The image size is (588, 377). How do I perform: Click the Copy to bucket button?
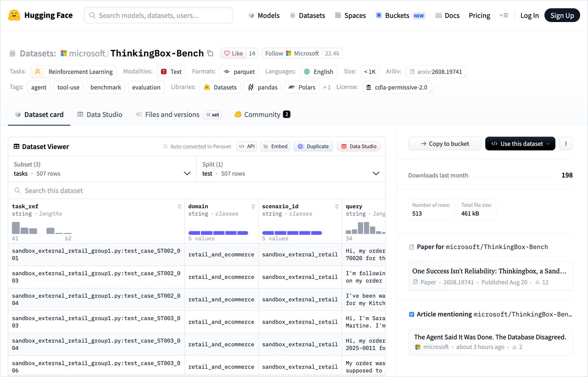pyautogui.click(x=444, y=144)
